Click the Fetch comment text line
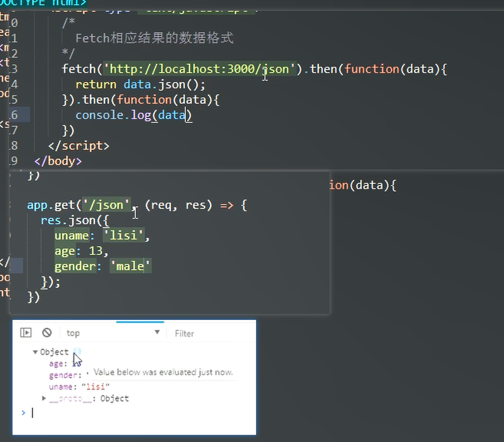504x442 pixels. (x=154, y=38)
